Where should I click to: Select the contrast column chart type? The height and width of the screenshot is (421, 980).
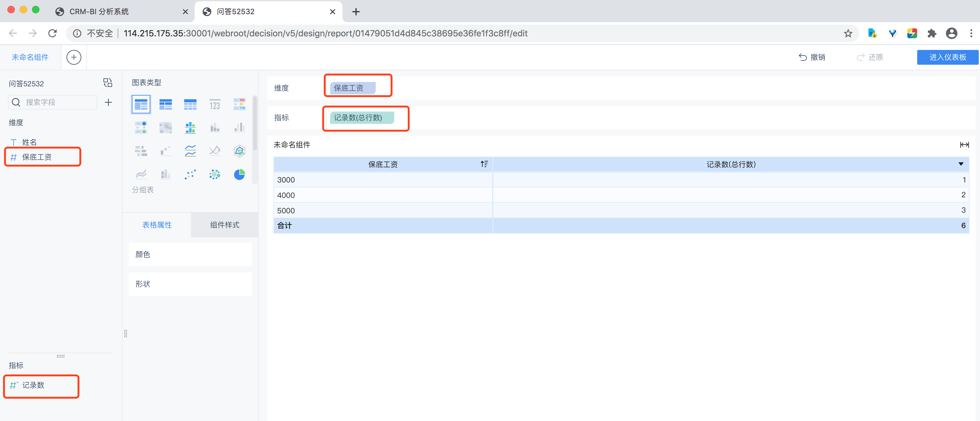click(239, 128)
